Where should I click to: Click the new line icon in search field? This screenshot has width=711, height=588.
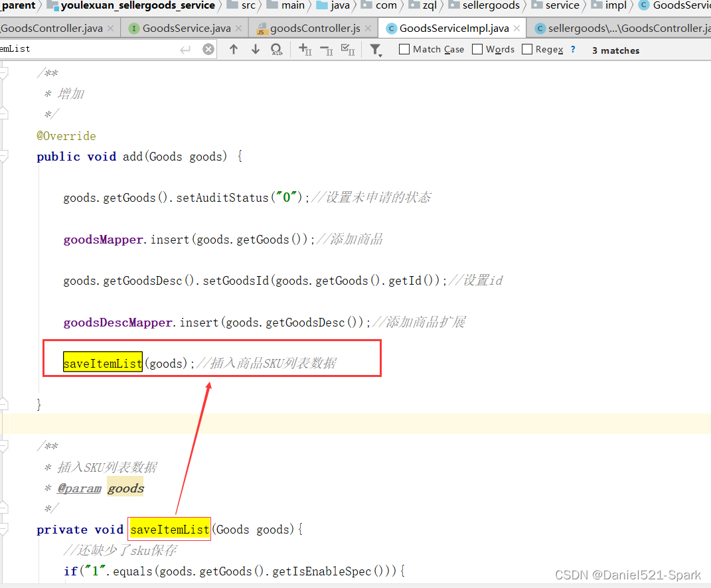point(185,49)
